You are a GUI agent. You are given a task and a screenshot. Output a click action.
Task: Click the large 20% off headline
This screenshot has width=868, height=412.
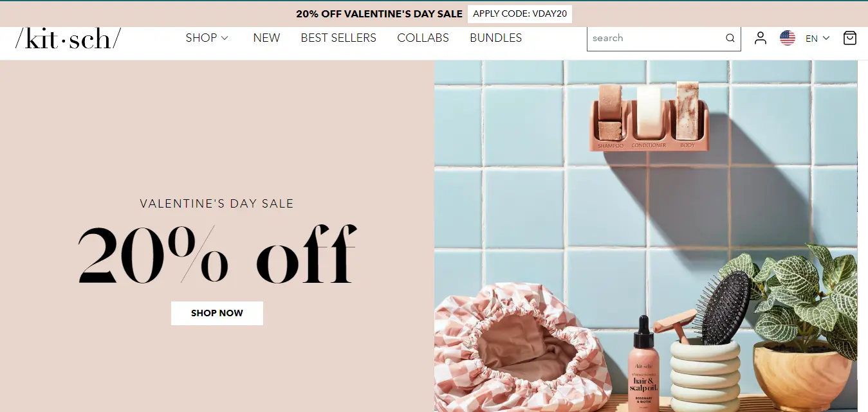coord(217,255)
